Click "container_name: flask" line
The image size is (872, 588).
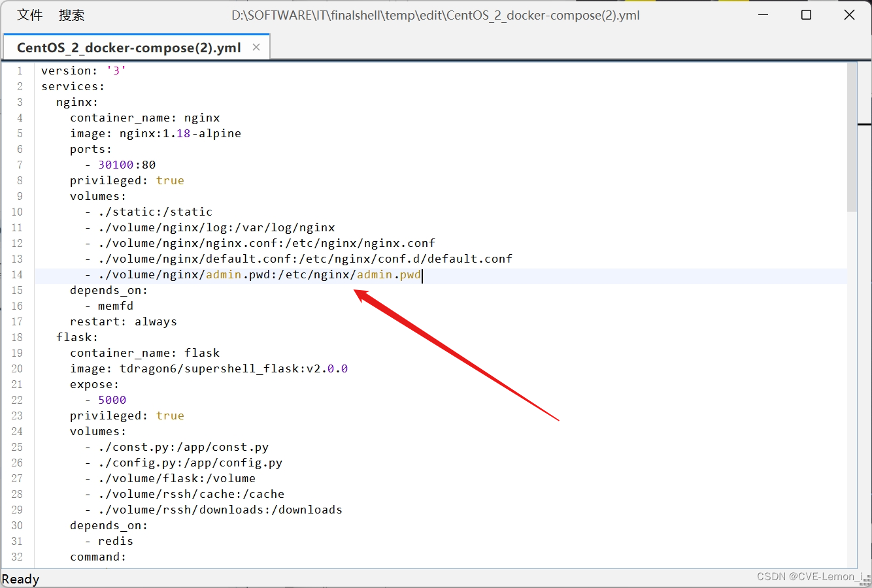click(145, 353)
